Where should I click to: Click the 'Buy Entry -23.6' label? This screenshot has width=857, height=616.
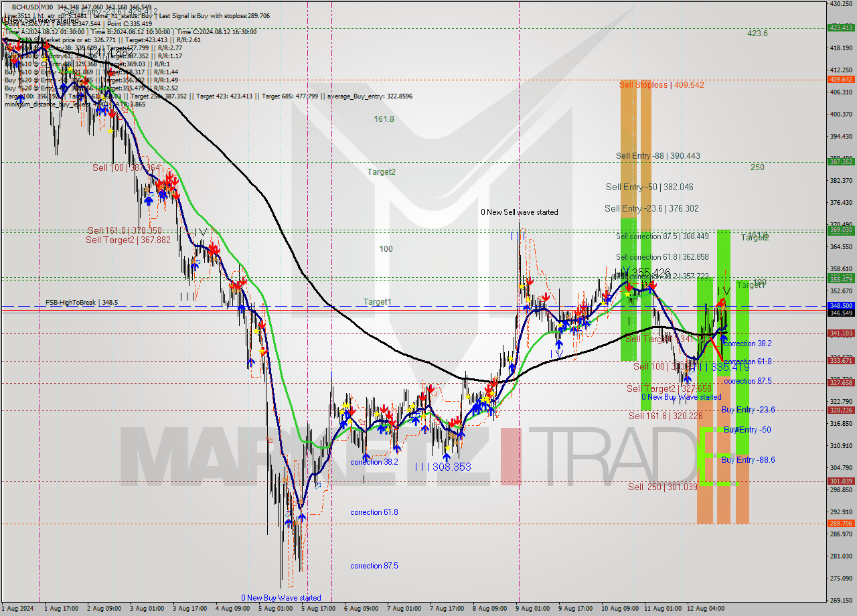[748, 410]
